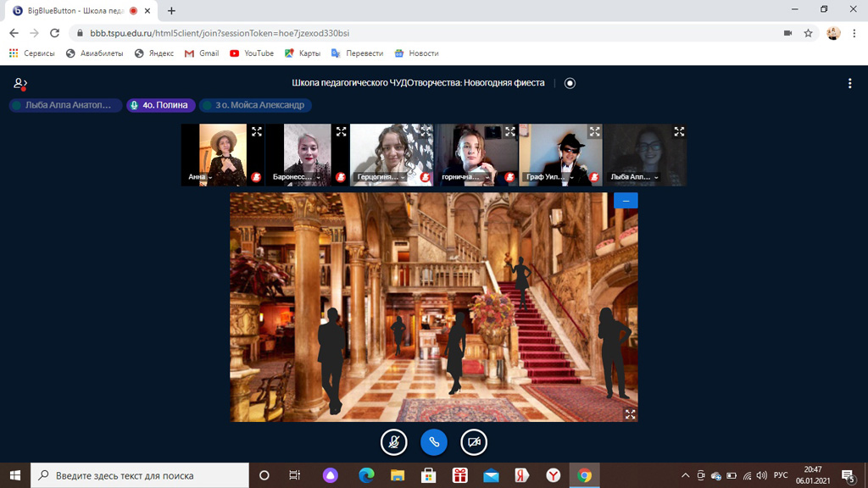Click the Мойса Александр talking indicator
This screenshot has width=868, height=488.
[x=254, y=105]
